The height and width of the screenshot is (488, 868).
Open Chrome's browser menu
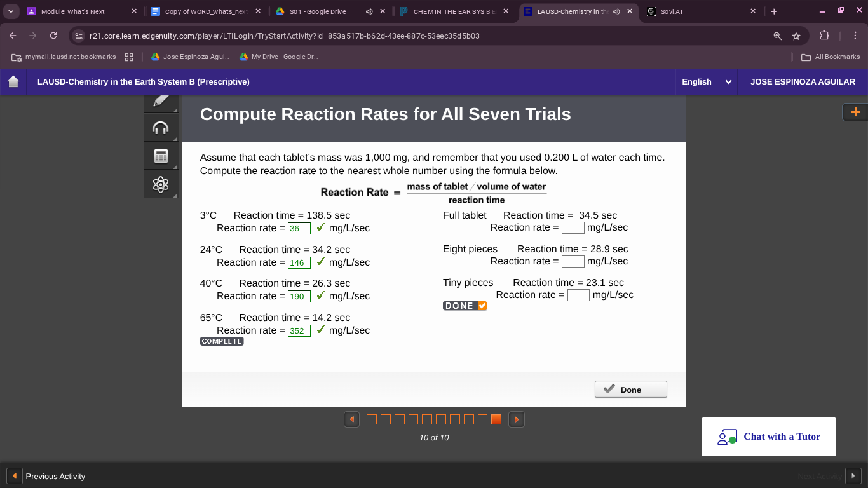(855, 36)
